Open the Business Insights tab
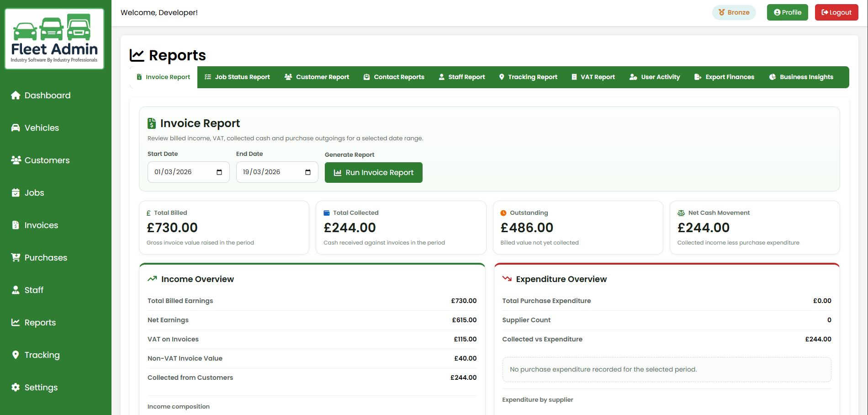This screenshot has height=415, width=868. click(801, 77)
